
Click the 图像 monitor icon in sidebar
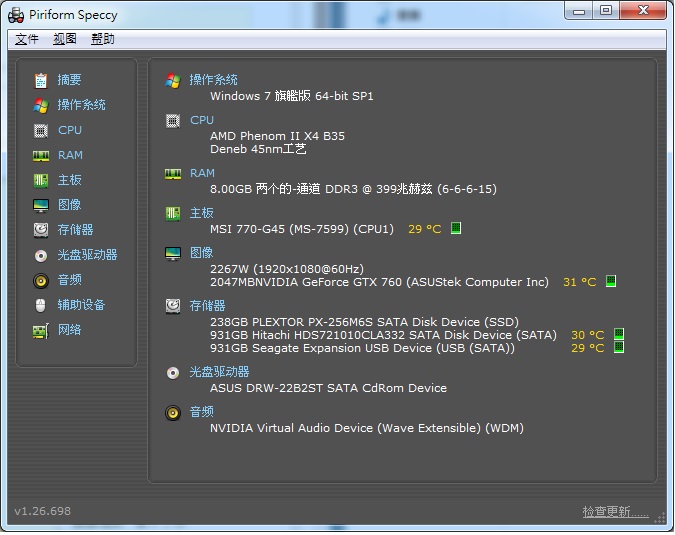pyautogui.click(x=41, y=206)
